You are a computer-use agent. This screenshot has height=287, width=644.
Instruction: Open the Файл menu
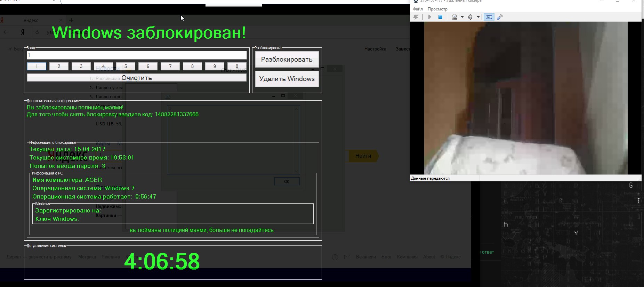(418, 9)
